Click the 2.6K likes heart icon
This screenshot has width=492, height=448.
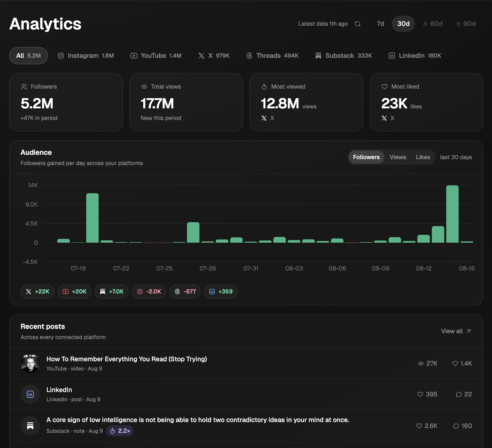point(419,426)
